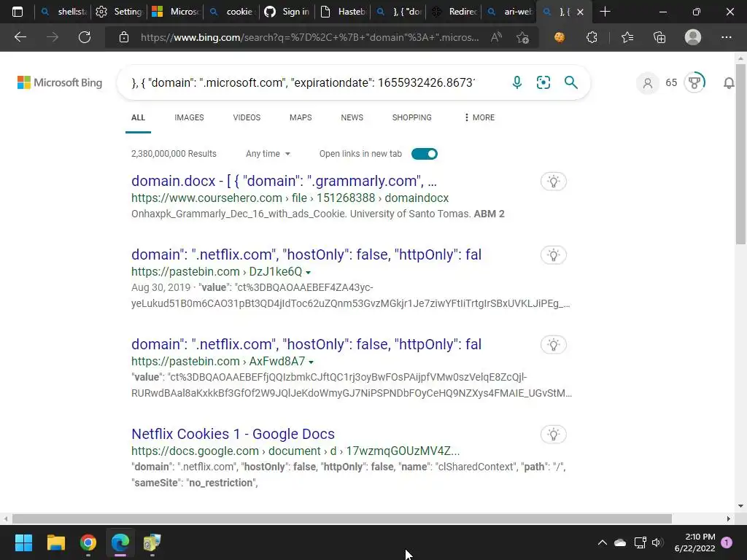Go back to previous page

tap(20, 37)
